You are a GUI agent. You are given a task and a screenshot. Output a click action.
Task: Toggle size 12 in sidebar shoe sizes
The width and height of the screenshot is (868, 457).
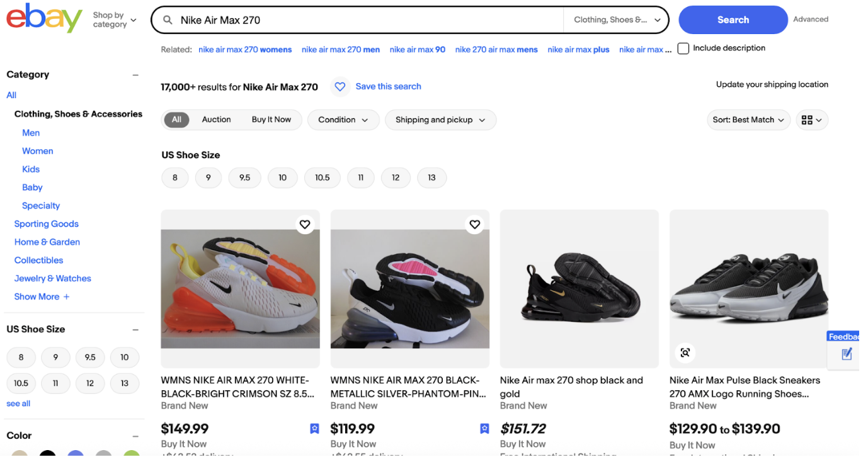(x=90, y=383)
